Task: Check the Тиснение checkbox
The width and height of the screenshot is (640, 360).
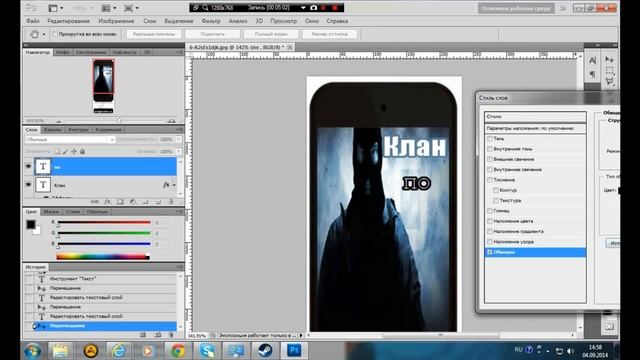Action: pyautogui.click(x=490, y=180)
